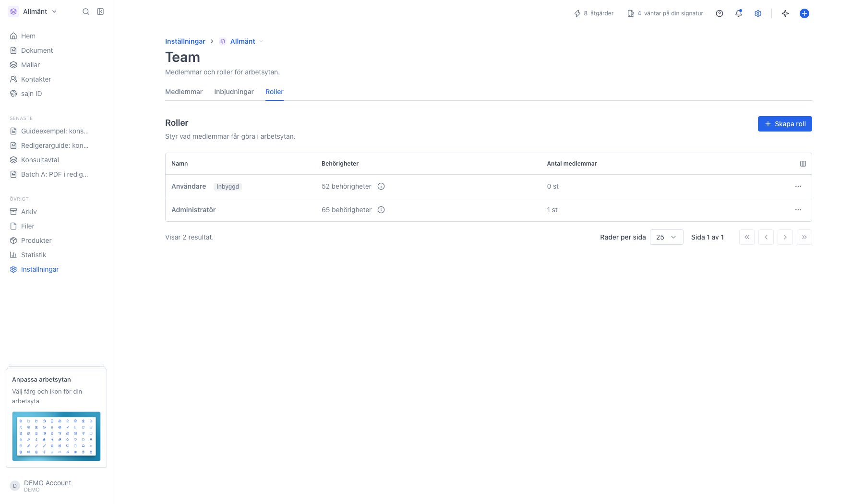Image resolution: width=864 pixels, height=504 pixels.
Task: Open the table column settings icon
Action: pyautogui.click(x=803, y=164)
